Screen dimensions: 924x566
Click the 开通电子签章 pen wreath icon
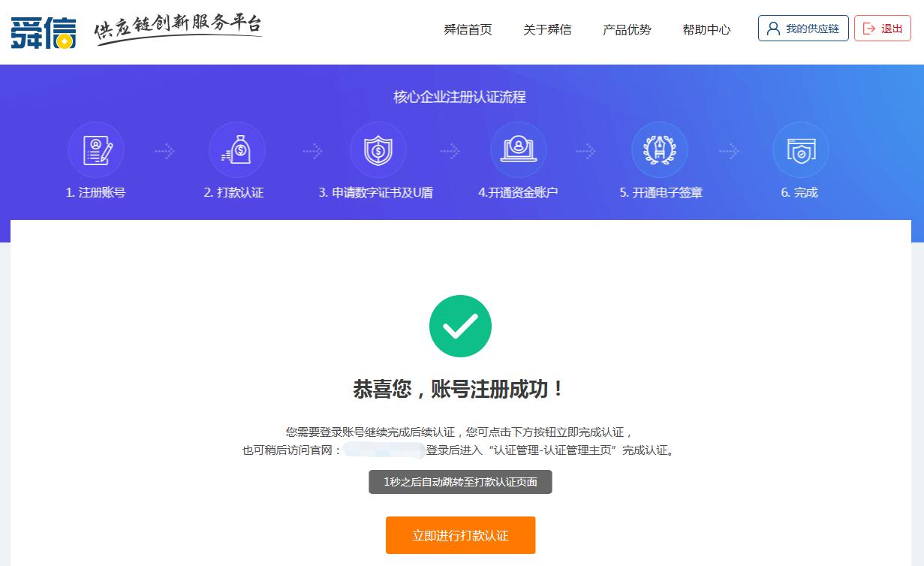(660, 150)
